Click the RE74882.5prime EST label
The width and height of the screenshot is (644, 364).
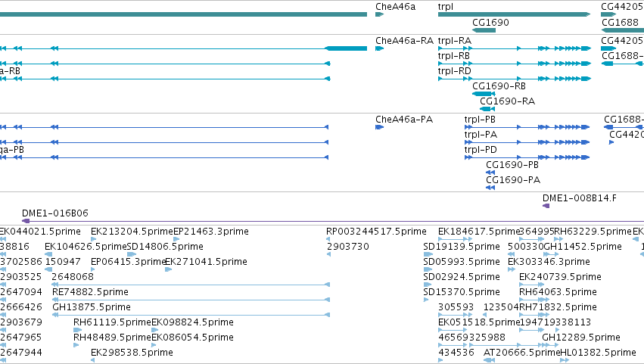(90, 292)
